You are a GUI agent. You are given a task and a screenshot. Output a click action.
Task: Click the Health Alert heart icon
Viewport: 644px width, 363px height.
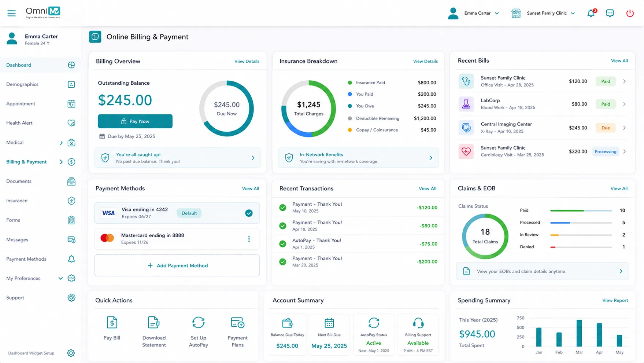71,123
